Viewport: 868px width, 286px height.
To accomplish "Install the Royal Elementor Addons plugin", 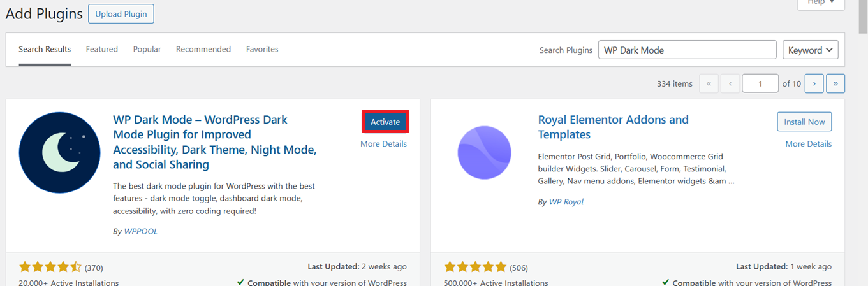I will pyautogui.click(x=804, y=122).
